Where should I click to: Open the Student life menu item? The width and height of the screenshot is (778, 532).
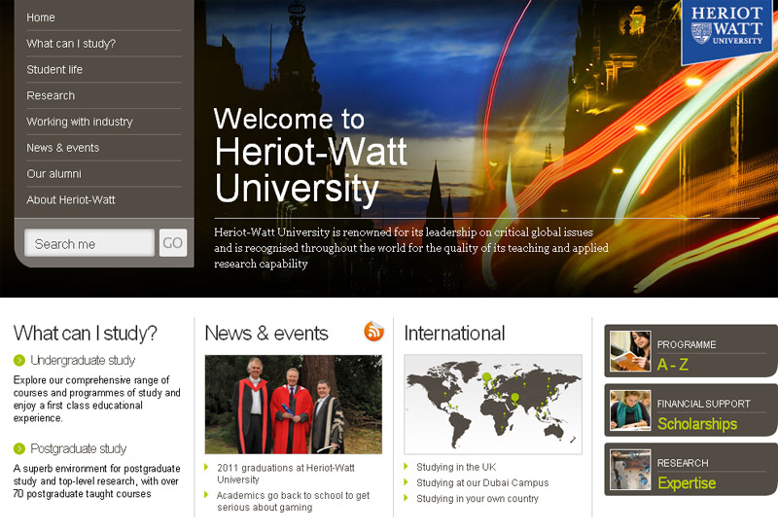click(54, 70)
